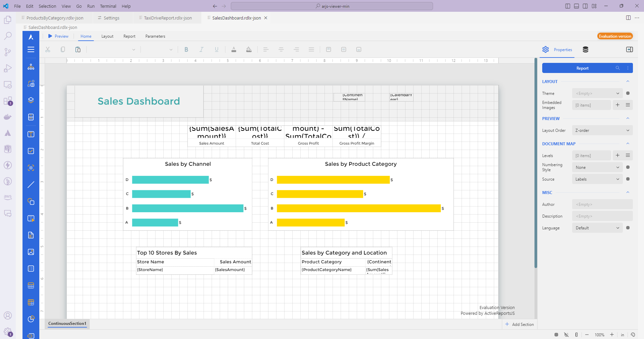Image resolution: width=644 pixels, height=339 pixels.
Task: Open the Language Default dropdown
Action: 597,228
